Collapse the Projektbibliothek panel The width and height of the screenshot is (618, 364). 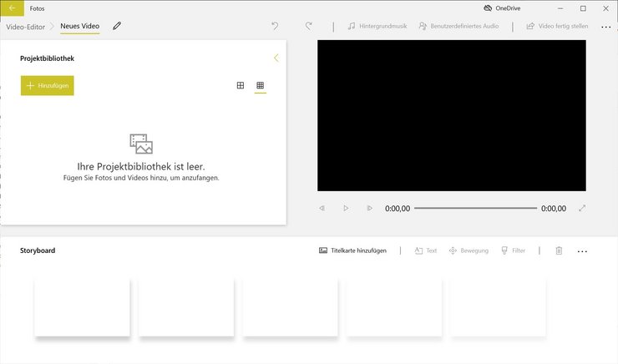point(276,58)
